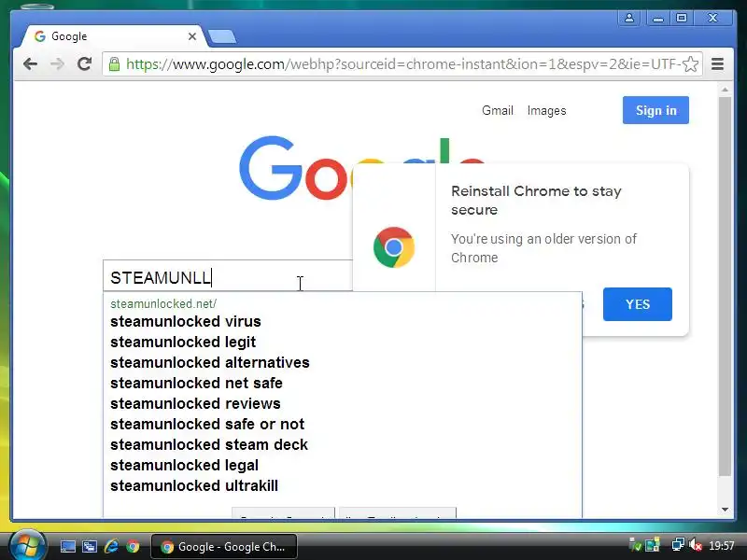
Task: Open the Chrome user profile button
Action: [x=628, y=18]
